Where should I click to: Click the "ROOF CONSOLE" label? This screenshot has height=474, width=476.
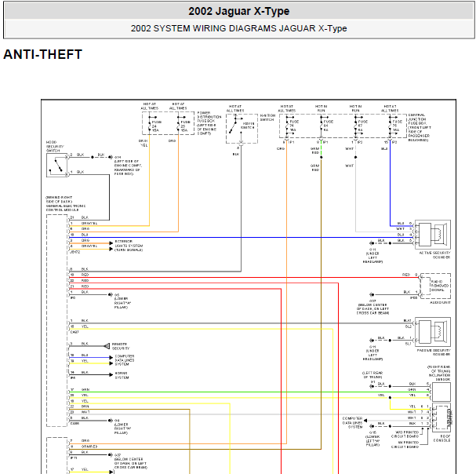[x=441, y=438]
